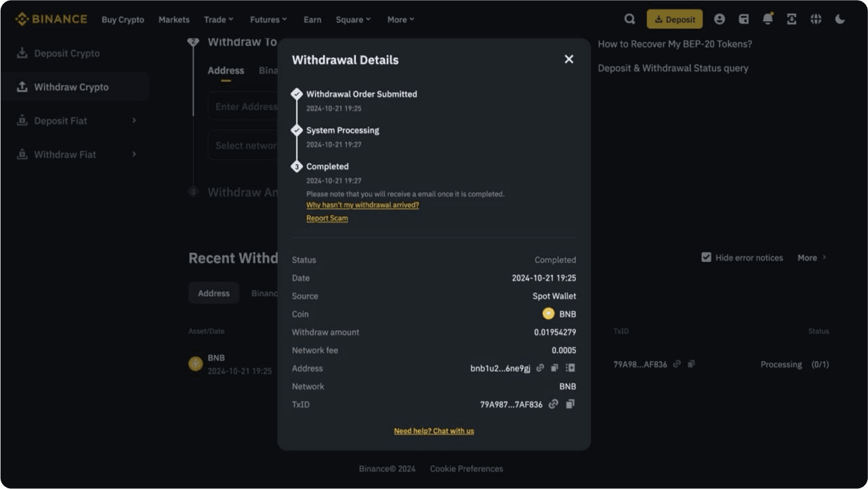Click the Deposit Crypto sidebar icon
The height and width of the screenshot is (489, 868).
[x=22, y=53]
